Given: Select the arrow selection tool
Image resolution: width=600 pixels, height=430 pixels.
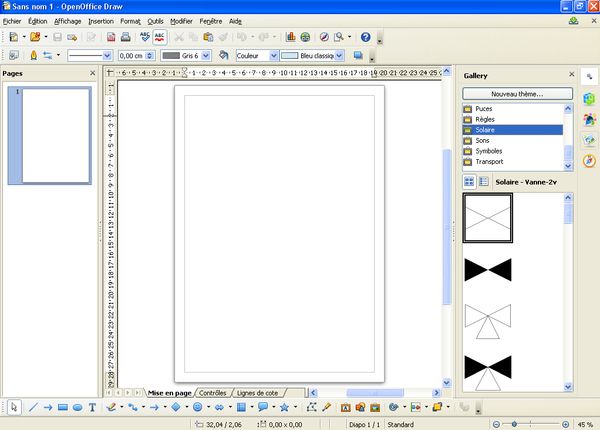Looking at the screenshot, I should click(14, 407).
